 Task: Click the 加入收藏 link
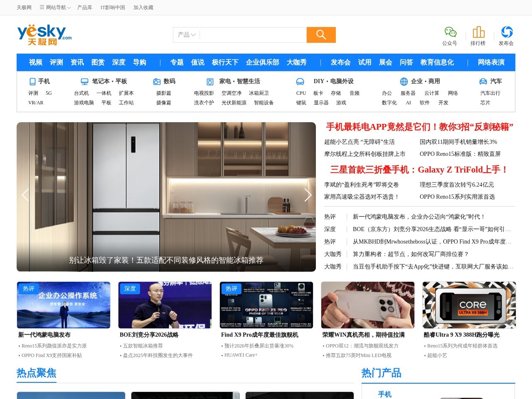point(143,7)
